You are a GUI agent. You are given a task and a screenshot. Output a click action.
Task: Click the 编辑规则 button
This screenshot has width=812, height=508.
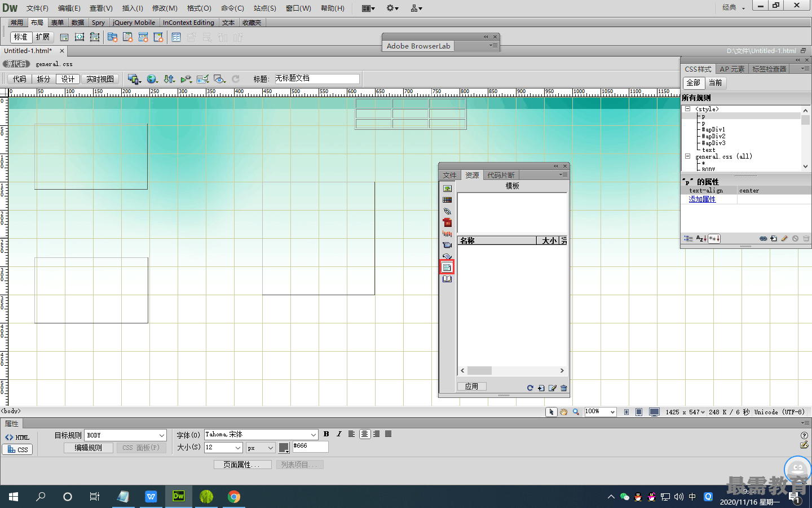(x=88, y=448)
